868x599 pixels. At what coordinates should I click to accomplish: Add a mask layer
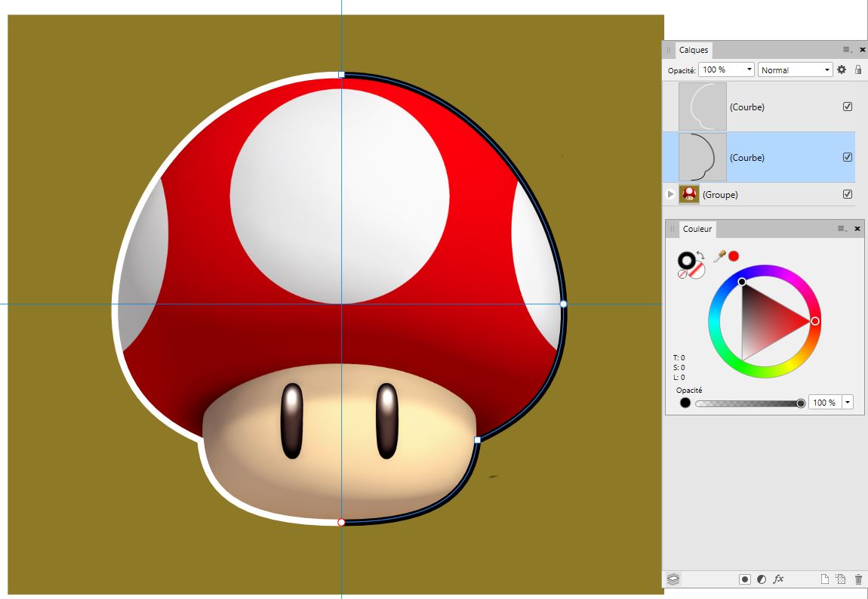[x=745, y=579]
